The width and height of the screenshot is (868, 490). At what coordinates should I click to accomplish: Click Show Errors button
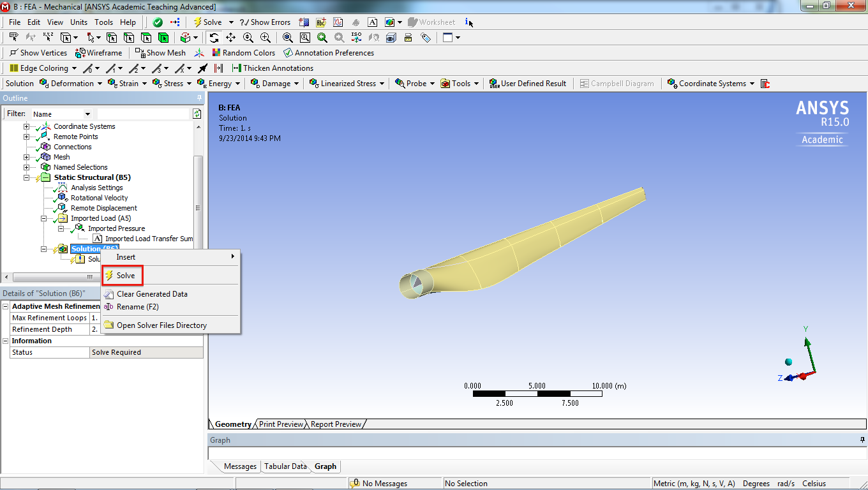[x=266, y=22]
